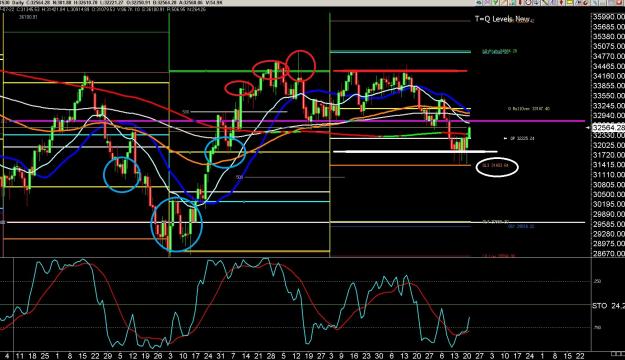Click price axis label 34465.00

[x=608, y=66]
